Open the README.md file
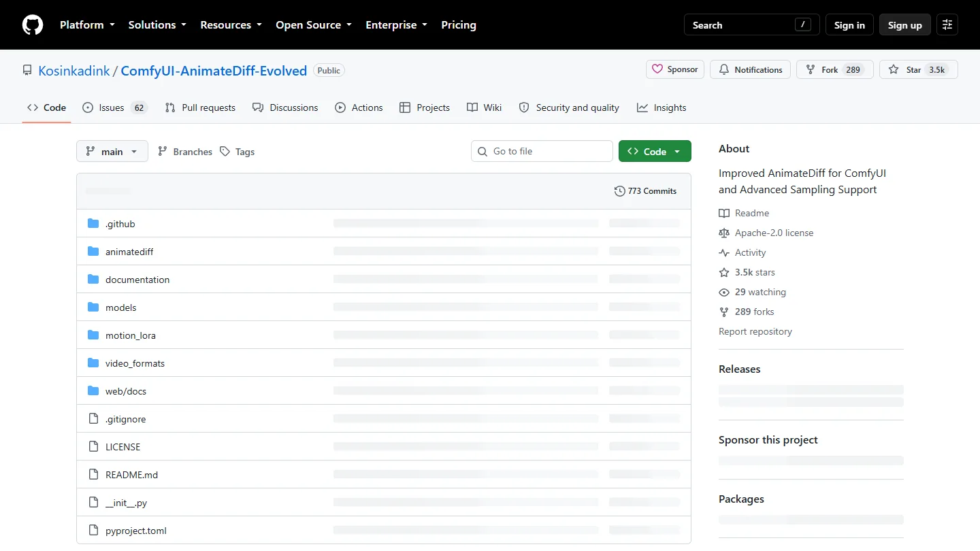 point(132,475)
